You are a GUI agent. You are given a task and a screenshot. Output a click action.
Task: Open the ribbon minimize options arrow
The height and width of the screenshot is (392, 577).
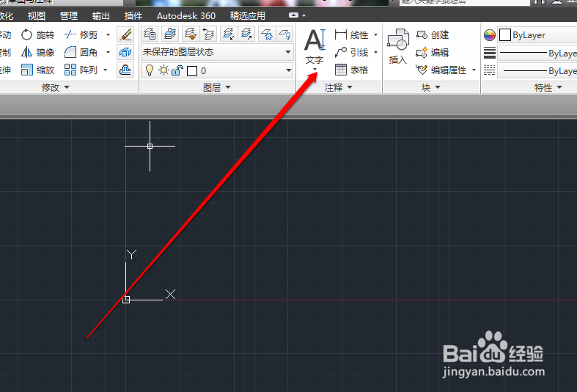pyautogui.click(x=304, y=16)
